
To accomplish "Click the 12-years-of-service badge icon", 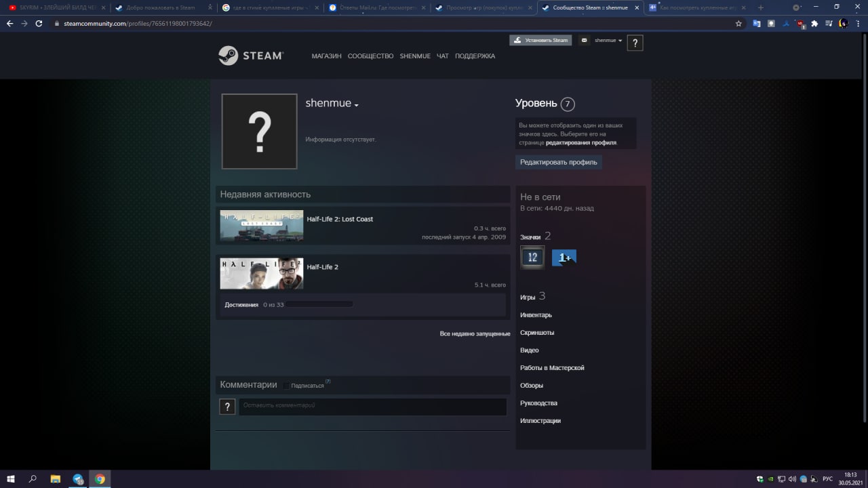I will click(532, 257).
